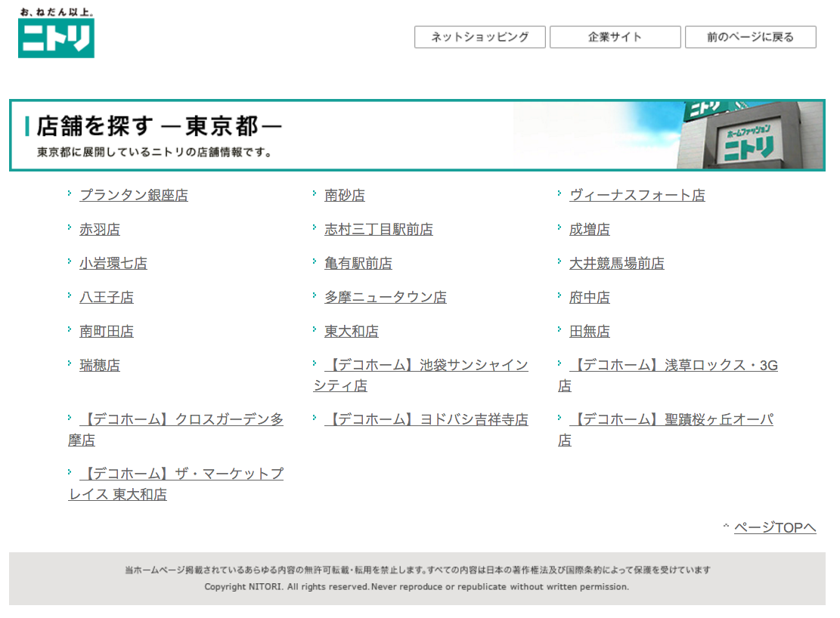Select 志村三丁目駅前店 link
840x618 pixels.
(379, 229)
